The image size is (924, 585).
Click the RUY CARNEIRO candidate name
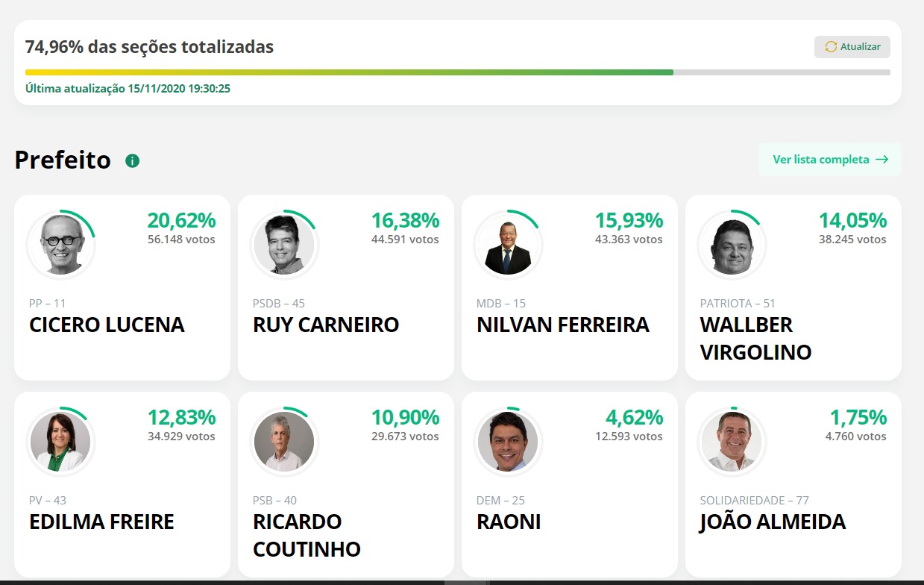click(326, 325)
